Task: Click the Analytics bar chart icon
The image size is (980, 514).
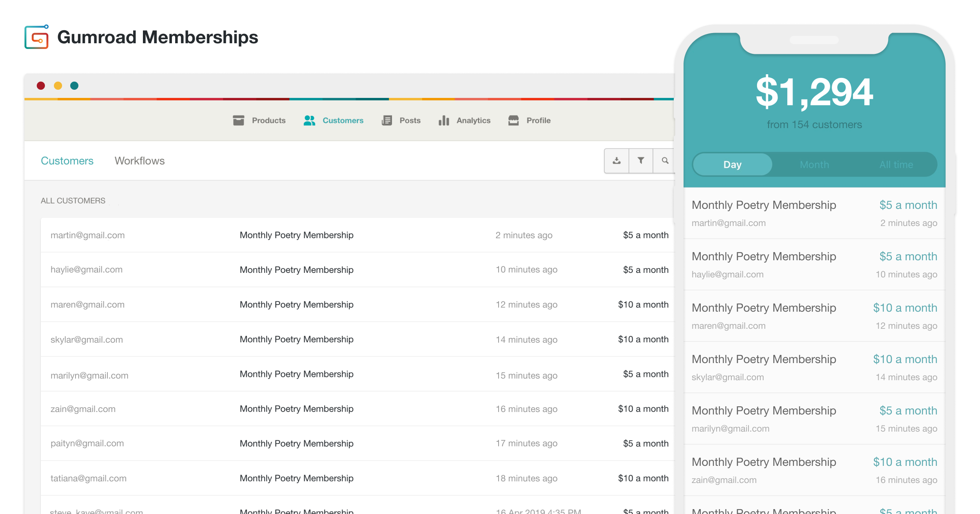Action: (x=444, y=120)
